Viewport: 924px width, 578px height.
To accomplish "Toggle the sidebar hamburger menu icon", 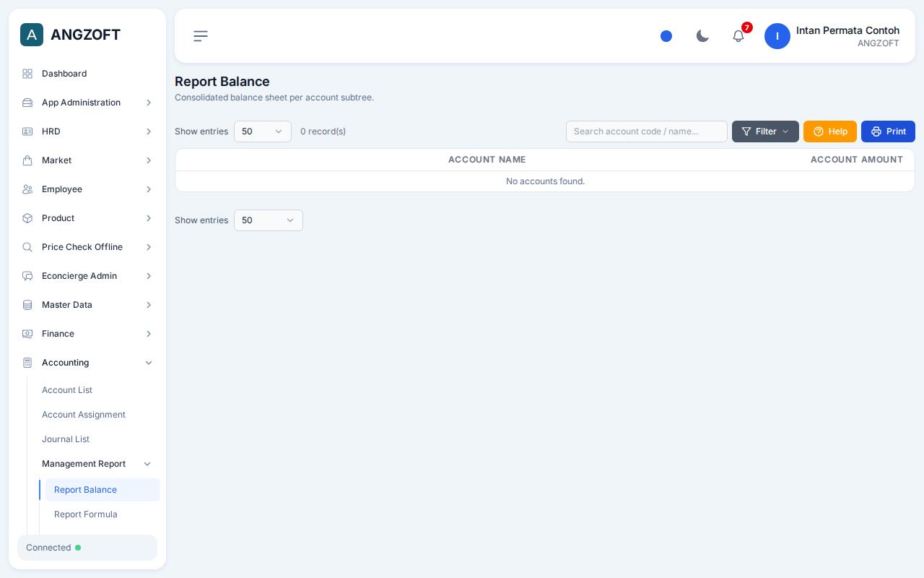I will point(201,36).
